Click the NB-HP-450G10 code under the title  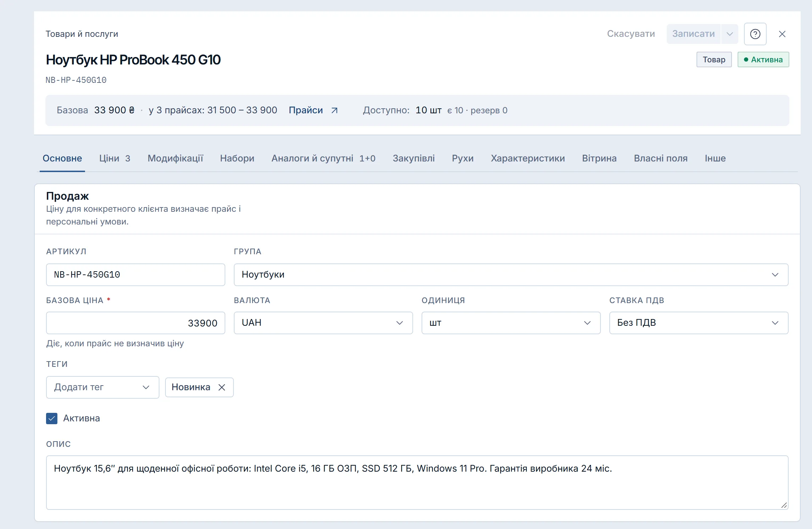(76, 80)
